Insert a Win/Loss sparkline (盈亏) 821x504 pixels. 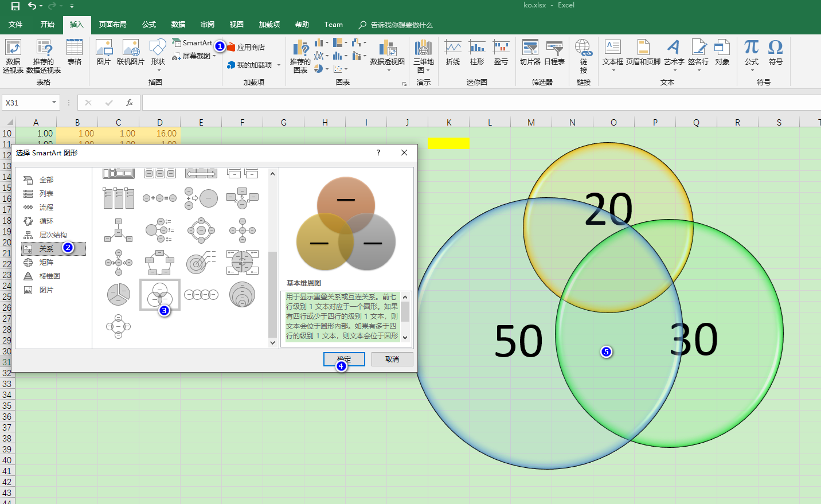(501, 52)
